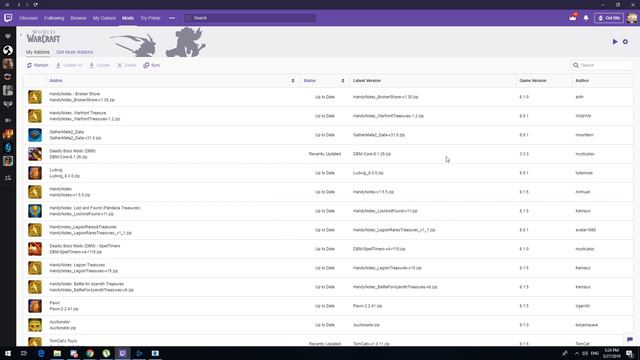Click Recently Updated status for Deadly Boss Mods
This screenshot has height=360, width=640.
(325, 154)
